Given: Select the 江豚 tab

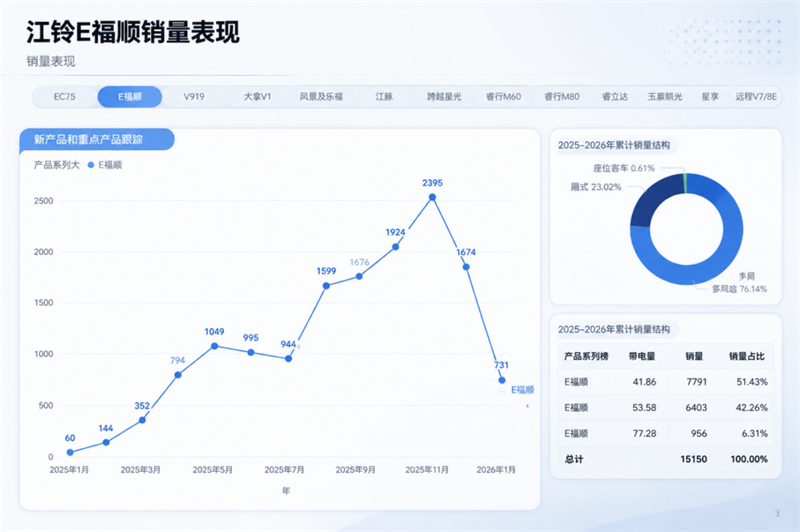Looking at the screenshot, I should tap(384, 97).
